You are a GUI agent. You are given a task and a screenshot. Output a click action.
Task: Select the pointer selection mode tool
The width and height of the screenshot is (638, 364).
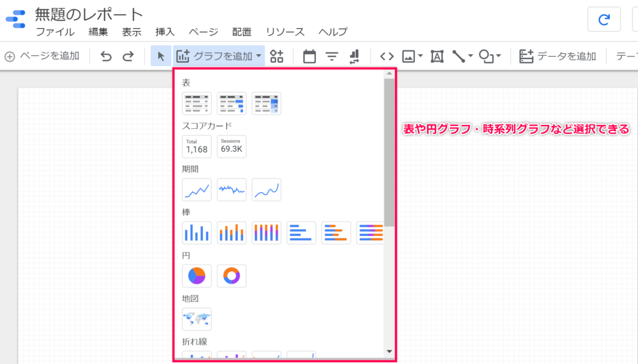(x=161, y=56)
